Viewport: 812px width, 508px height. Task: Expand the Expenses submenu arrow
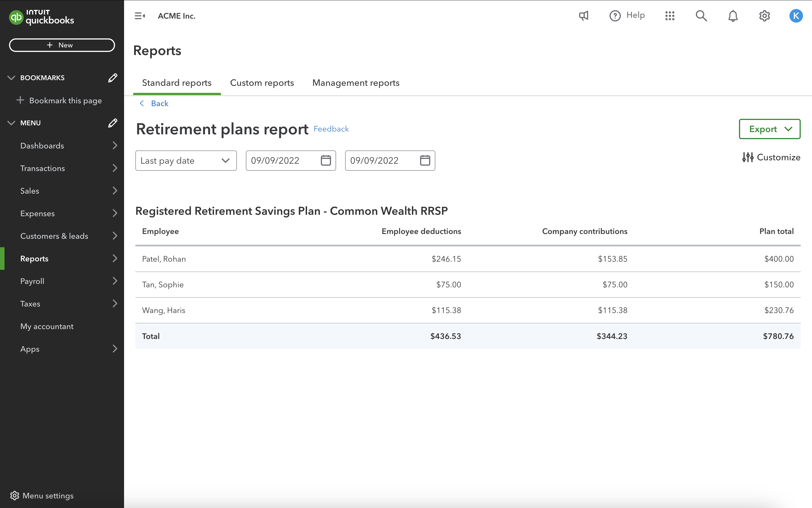(115, 213)
